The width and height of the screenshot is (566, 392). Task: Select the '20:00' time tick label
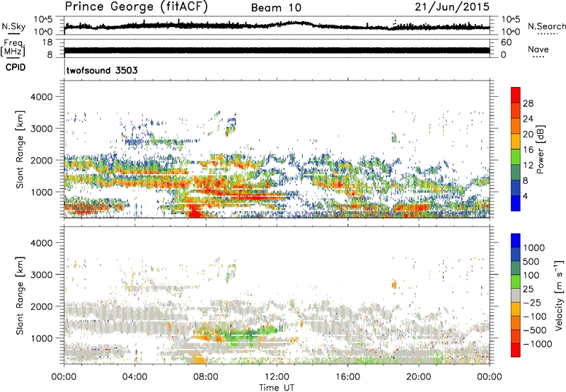point(419,377)
